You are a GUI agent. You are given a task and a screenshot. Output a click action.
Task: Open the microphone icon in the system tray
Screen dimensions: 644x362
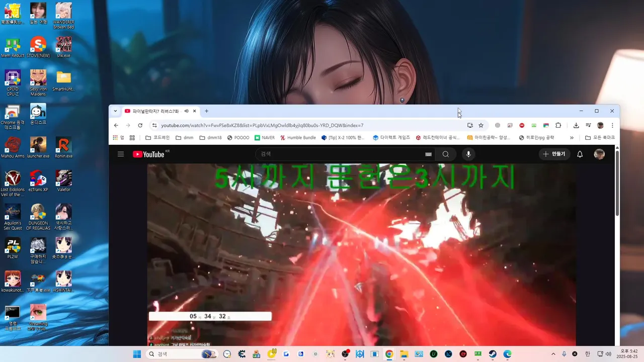(x=564, y=354)
